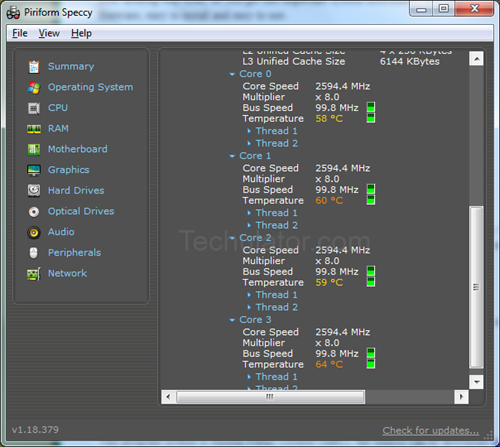Select the Operating System Windows flag icon
The image size is (500, 447).
pyautogui.click(x=34, y=87)
